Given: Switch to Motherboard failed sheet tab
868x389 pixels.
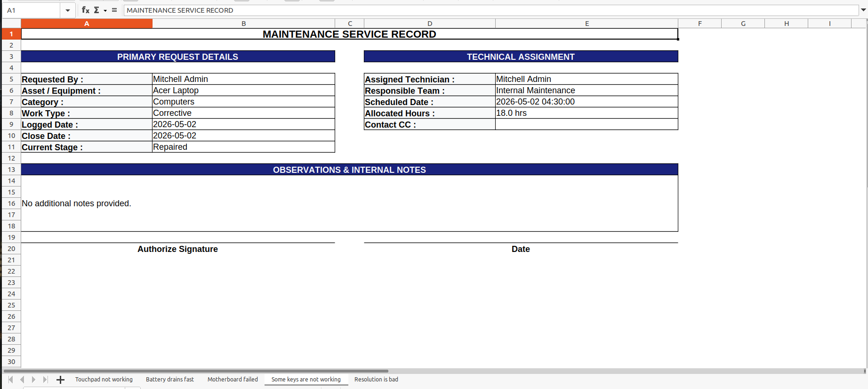Looking at the screenshot, I should pos(233,380).
